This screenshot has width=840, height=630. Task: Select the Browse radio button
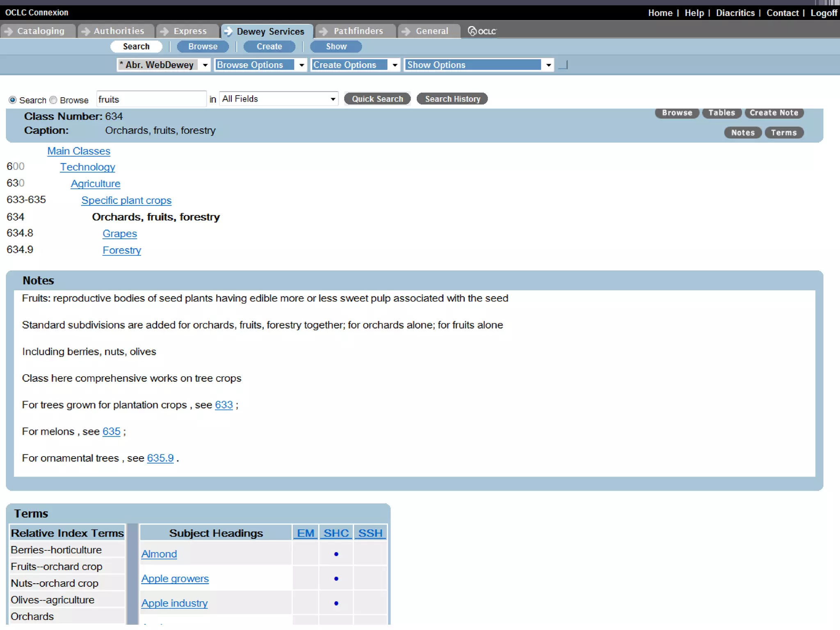[53, 100]
